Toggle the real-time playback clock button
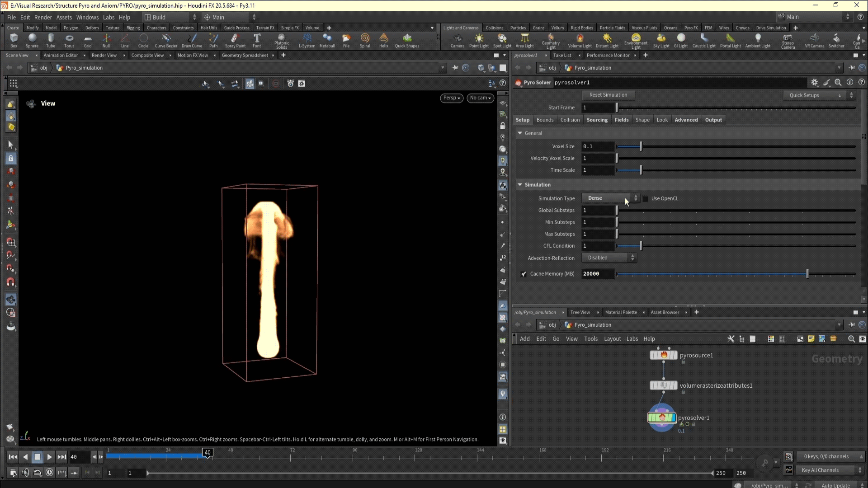 [50, 473]
